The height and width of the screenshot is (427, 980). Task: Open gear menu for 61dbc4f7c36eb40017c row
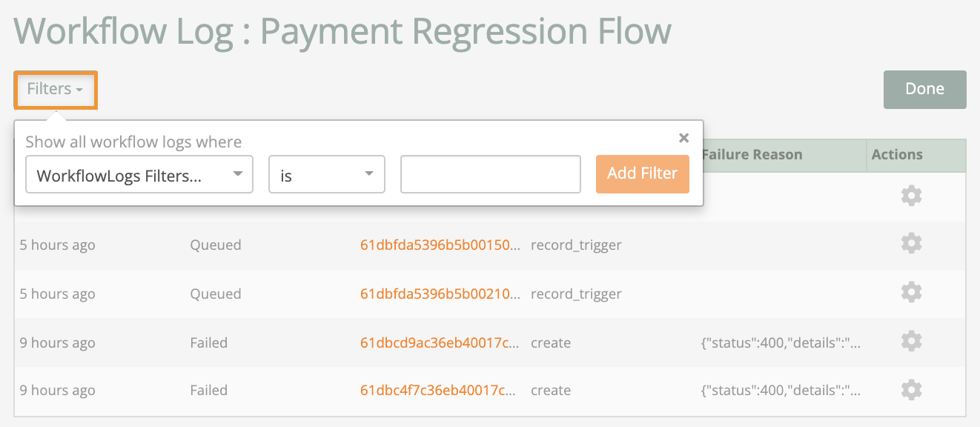point(911,389)
